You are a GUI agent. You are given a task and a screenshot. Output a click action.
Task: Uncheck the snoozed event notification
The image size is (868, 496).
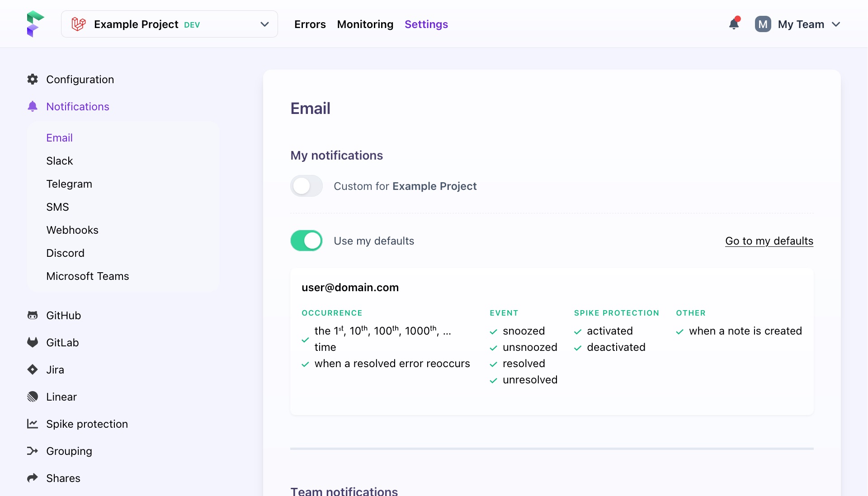click(x=493, y=332)
